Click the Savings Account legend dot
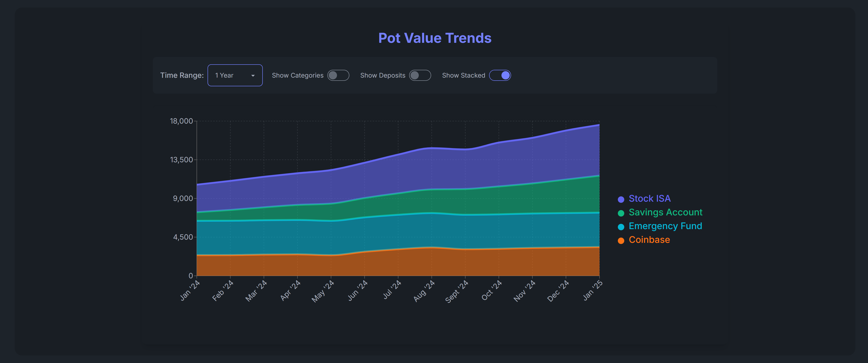868x363 pixels. (621, 213)
